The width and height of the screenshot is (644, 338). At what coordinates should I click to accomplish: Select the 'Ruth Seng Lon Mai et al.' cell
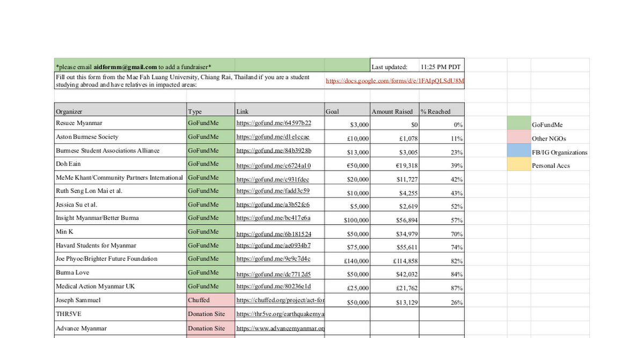tap(120, 192)
